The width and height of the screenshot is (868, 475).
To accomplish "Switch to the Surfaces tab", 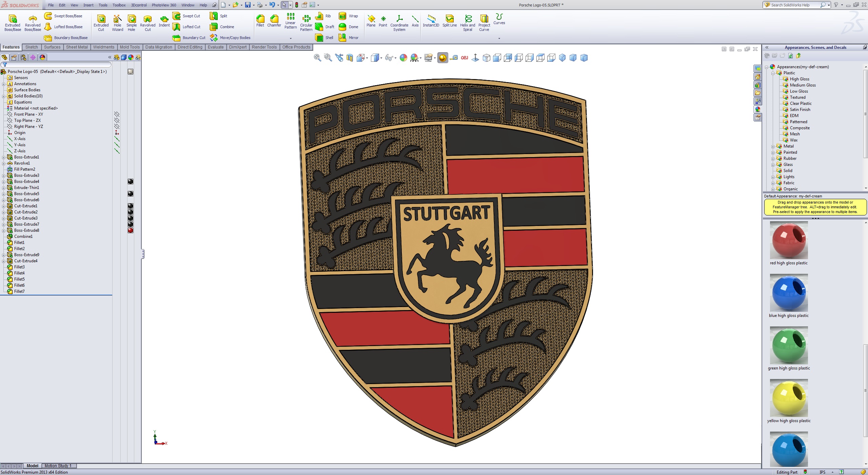I will pos(52,47).
